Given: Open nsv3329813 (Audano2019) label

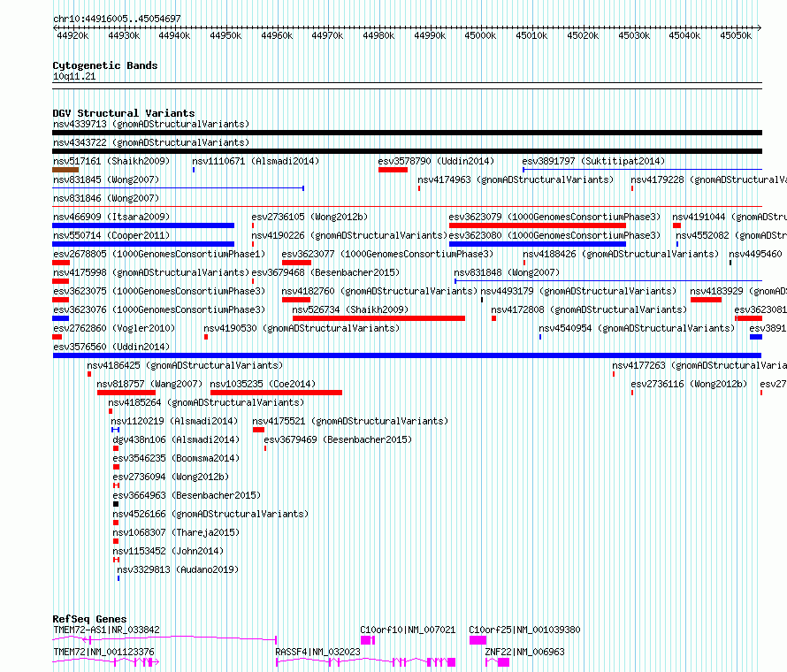Looking at the screenshot, I should click(x=178, y=569).
